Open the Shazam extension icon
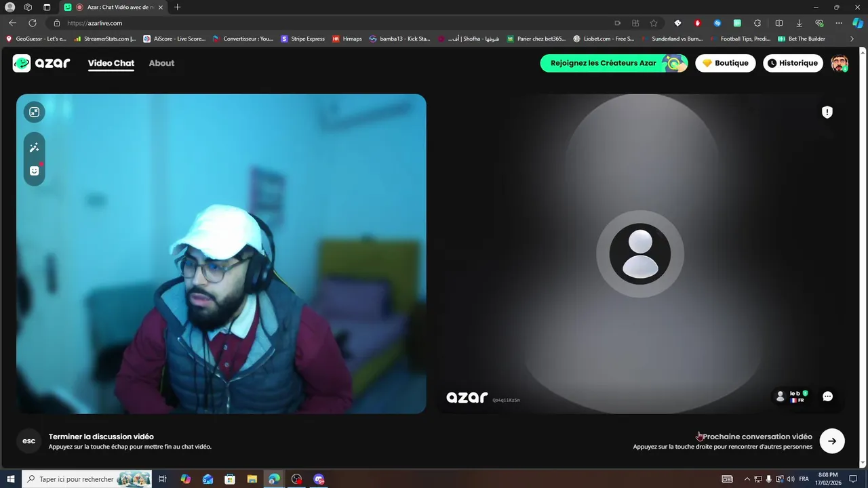This screenshot has width=868, height=488. coord(717,23)
